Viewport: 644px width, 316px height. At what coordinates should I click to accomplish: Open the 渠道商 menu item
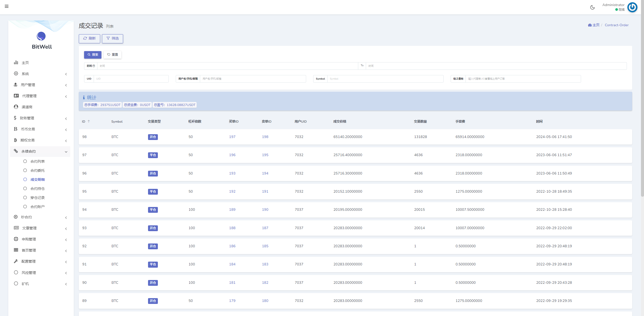click(27, 107)
